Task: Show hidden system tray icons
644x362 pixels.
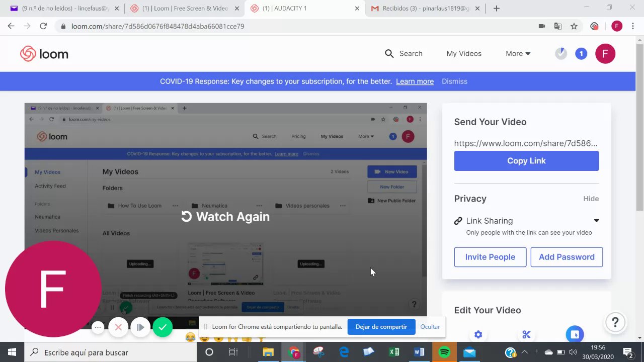Action: [525, 352]
